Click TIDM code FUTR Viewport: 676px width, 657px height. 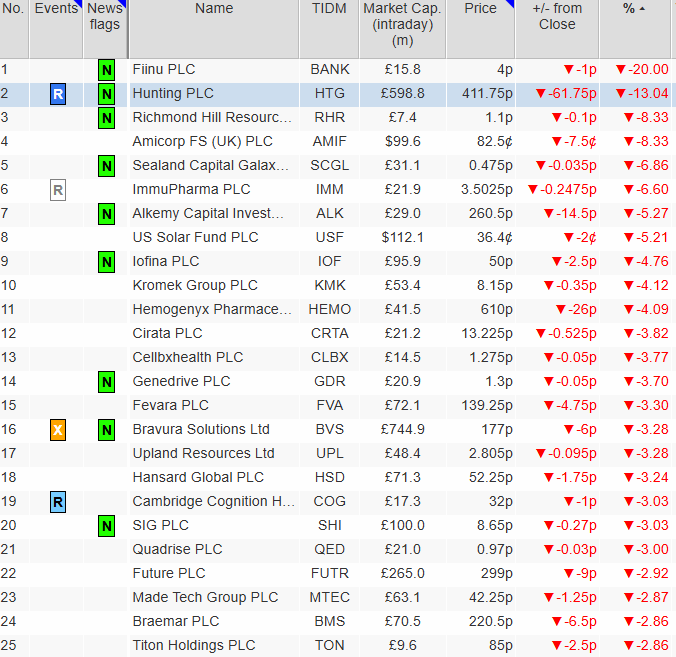click(329, 573)
